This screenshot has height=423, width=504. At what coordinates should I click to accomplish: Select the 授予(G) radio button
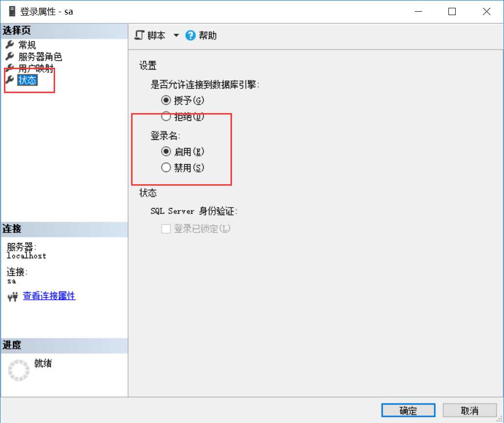coord(166,100)
